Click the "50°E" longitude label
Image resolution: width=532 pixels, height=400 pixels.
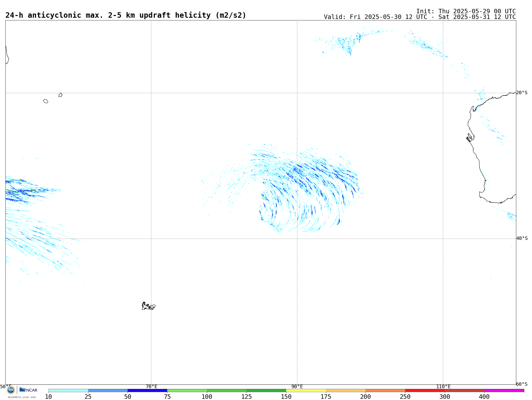click(6, 386)
